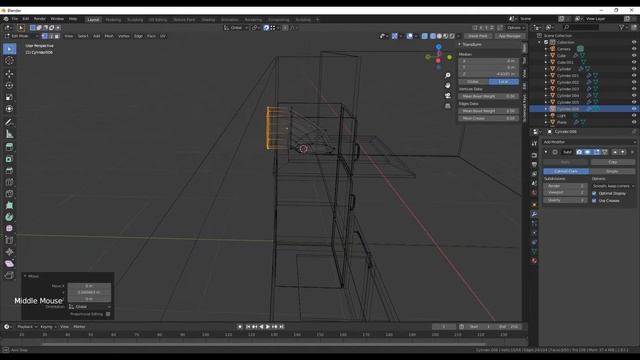
Task: Select the Shrink/Fatten tool
Action: tap(9, 252)
